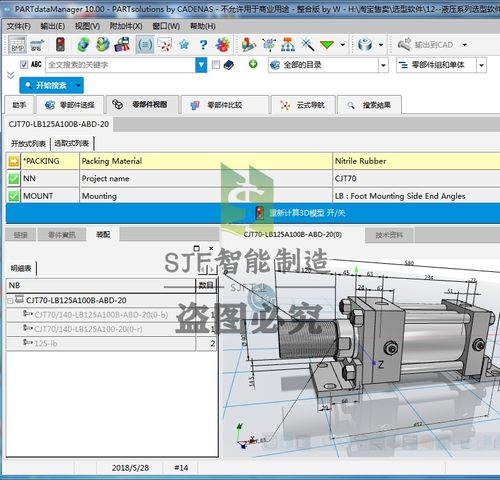The width and height of the screenshot is (500, 480).
Task: Select the 125-lb tree row
Action: [x=112, y=343]
